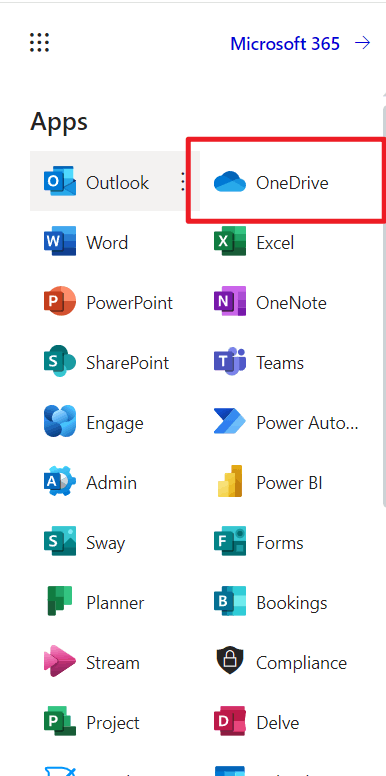Open the Power BI icon
386x776 pixels.
(230, 481)
